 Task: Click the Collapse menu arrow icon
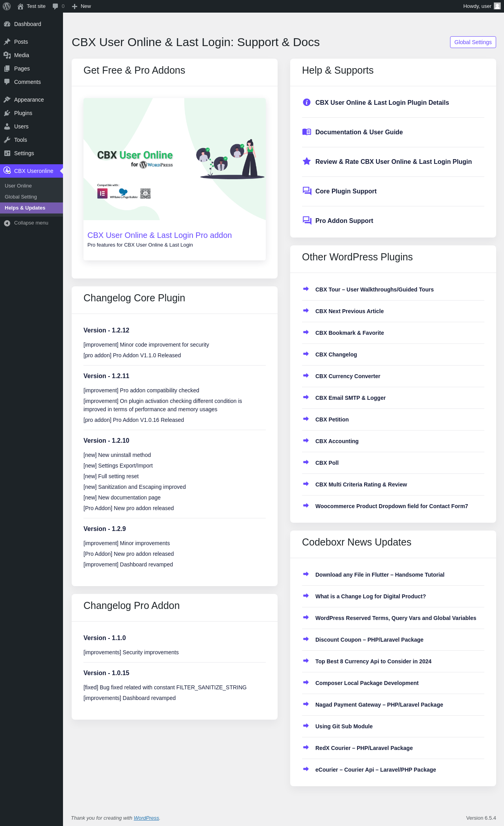click(x=7, y=223)
